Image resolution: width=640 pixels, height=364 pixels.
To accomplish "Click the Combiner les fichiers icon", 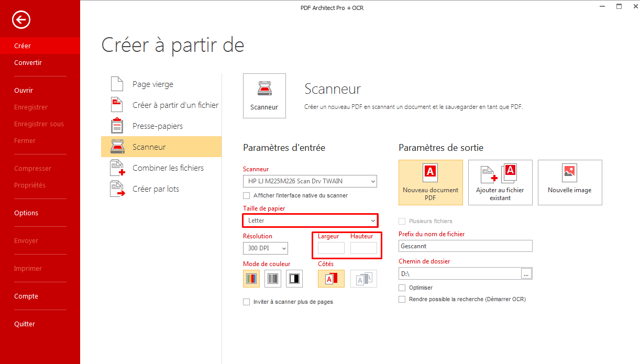I will tap(117, 168).
